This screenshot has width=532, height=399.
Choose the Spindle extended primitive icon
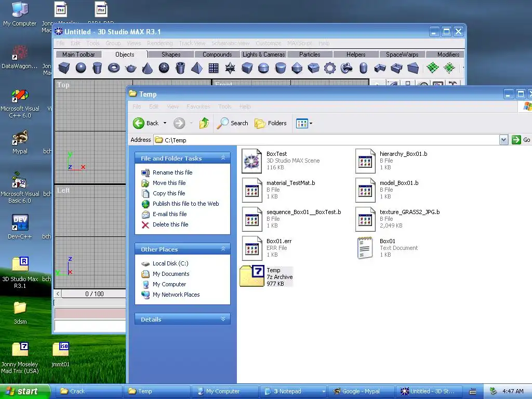click(297, 68)
